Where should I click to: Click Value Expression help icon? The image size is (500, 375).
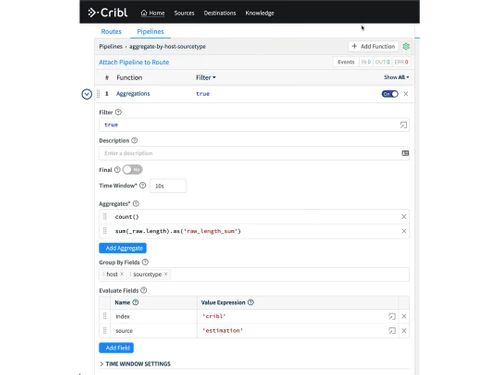coord(251,302)
